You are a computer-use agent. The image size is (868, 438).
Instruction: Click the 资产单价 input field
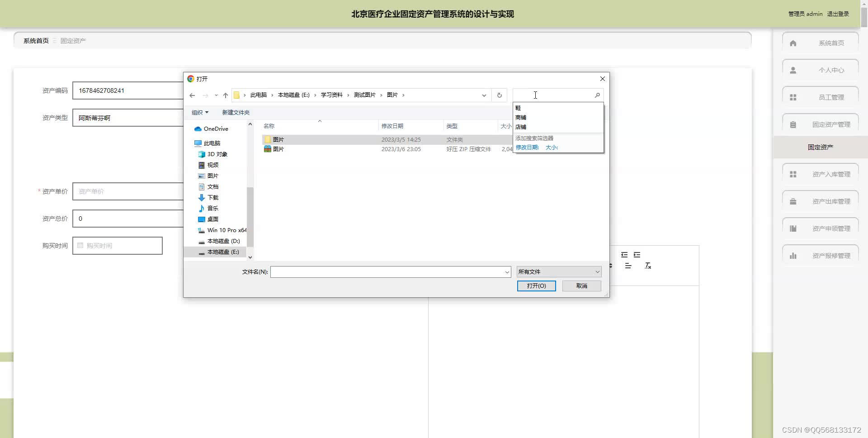(x=128, y=191)
